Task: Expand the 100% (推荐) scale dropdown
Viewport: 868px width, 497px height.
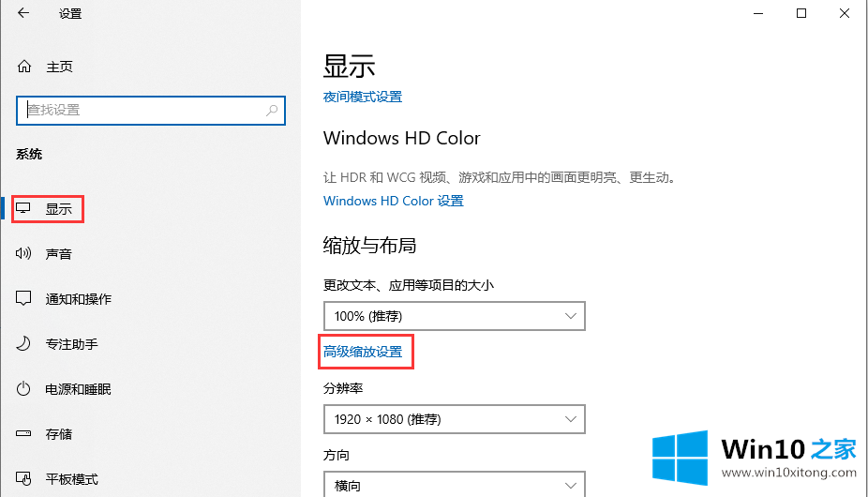Action: pos(454,316)
